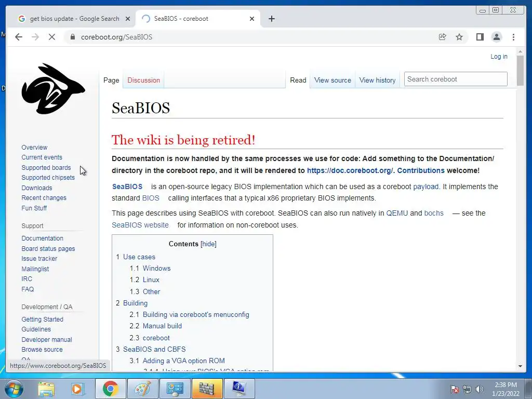Click the BIOS link in text
Viewport: 532px width, 399px height.
[151, 198]
